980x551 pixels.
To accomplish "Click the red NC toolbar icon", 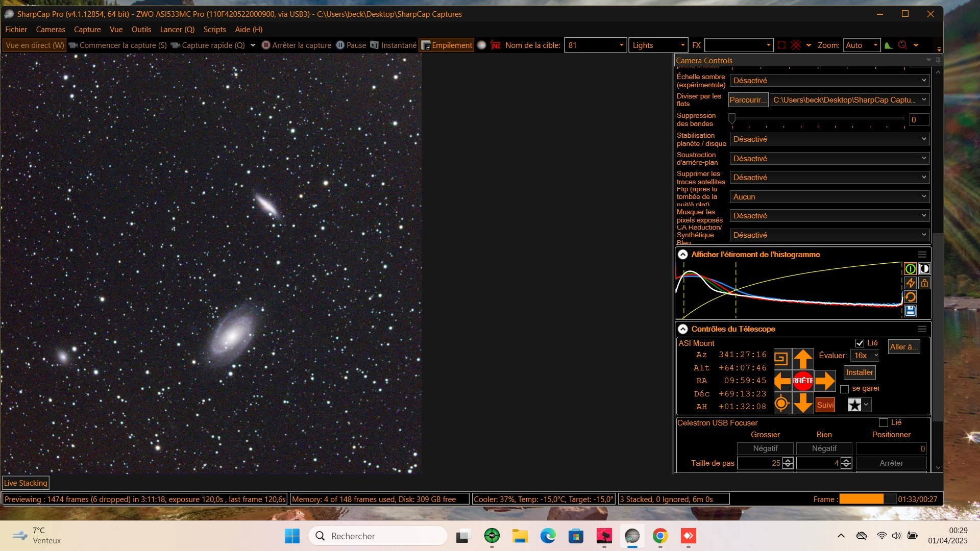I will click(496, 45).
